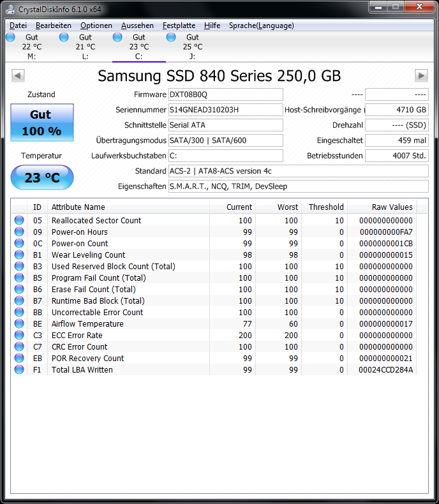Click the Eingeschaltet value 459 mal
Viewport: 439px width, 504px height.
coord(397,140)
